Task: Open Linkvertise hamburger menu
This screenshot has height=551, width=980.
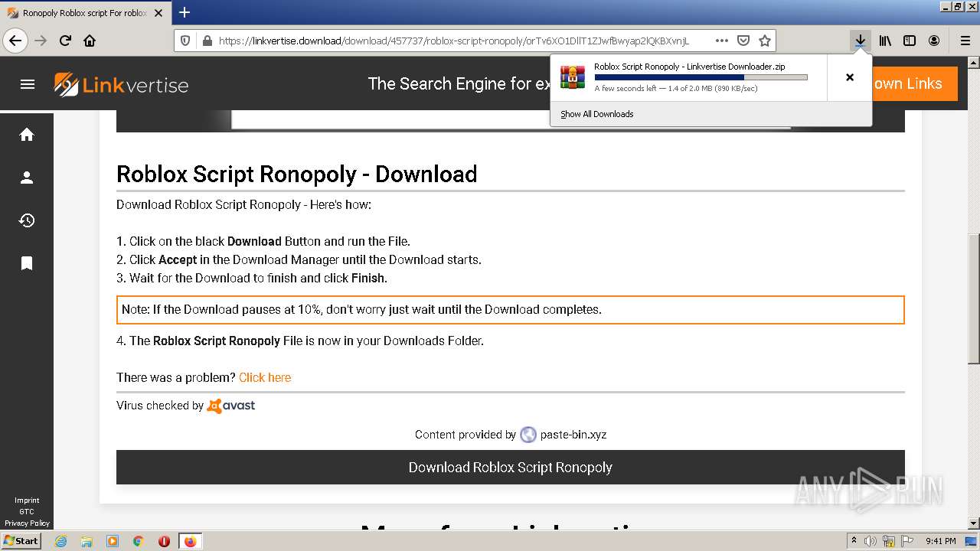Action: point(28,84)
